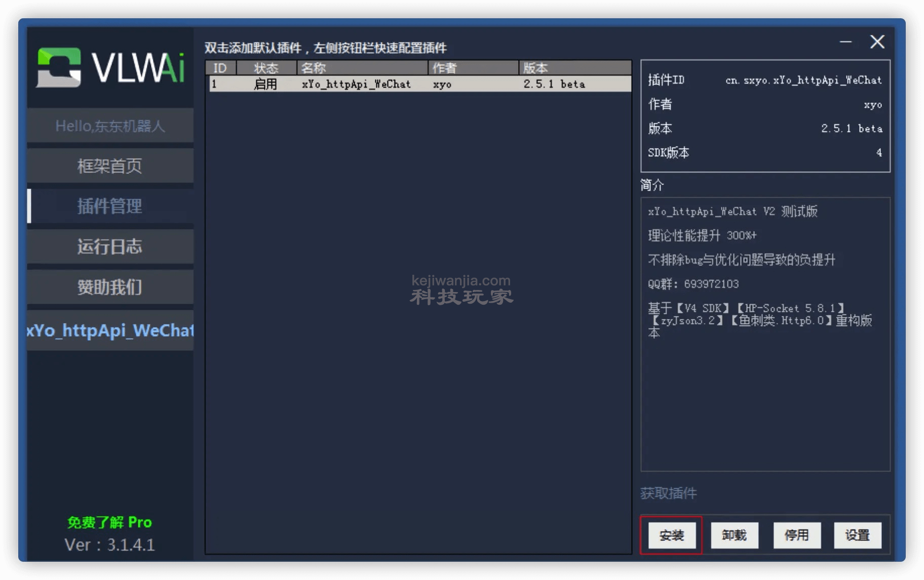Open plugin 设置 settings button
The height and width of the screenshot is (580, 924).
coord(858,535)
